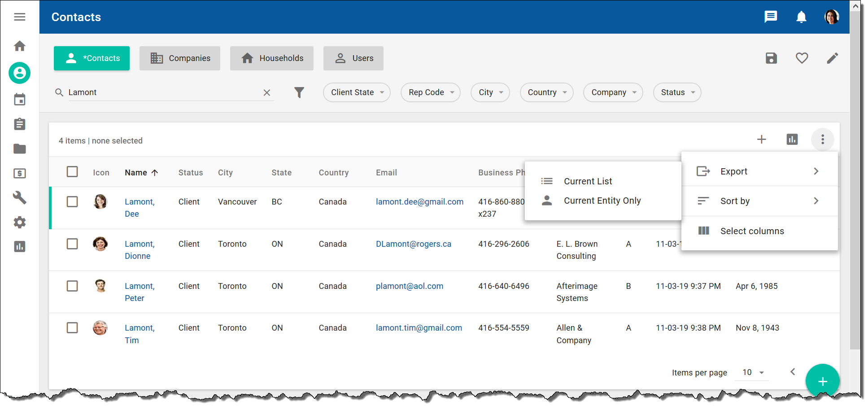Open the notifications bell

pos(801,17)
